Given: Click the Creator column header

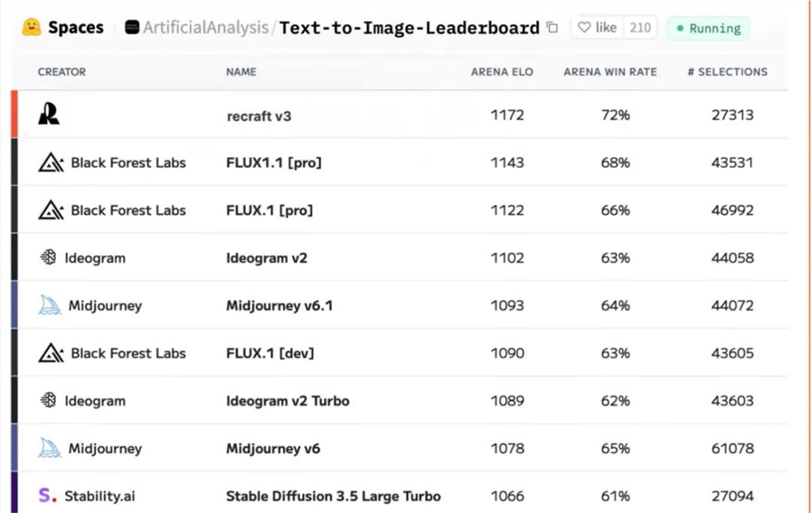Looking at the screenshot, I should tap(62, 71).
